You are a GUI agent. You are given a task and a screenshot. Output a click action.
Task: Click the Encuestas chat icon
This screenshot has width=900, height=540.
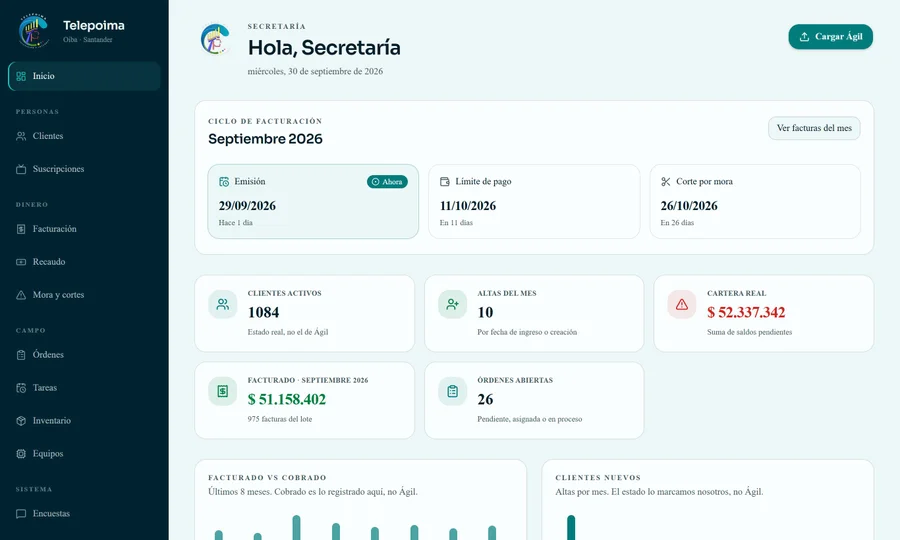(x=21, y=514)
